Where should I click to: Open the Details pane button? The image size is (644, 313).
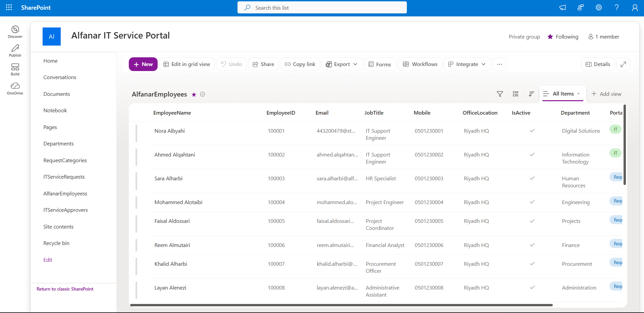coord(598,64)
